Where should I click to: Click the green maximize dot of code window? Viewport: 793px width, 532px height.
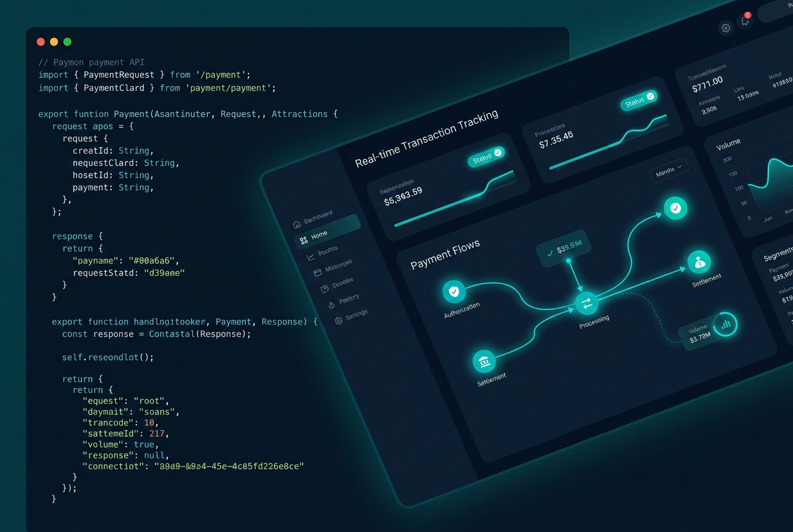(67, 42)
